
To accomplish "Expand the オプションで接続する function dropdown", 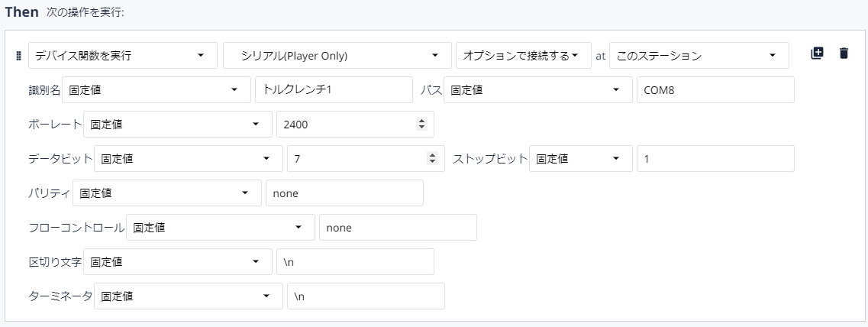I will click(524, 56).
